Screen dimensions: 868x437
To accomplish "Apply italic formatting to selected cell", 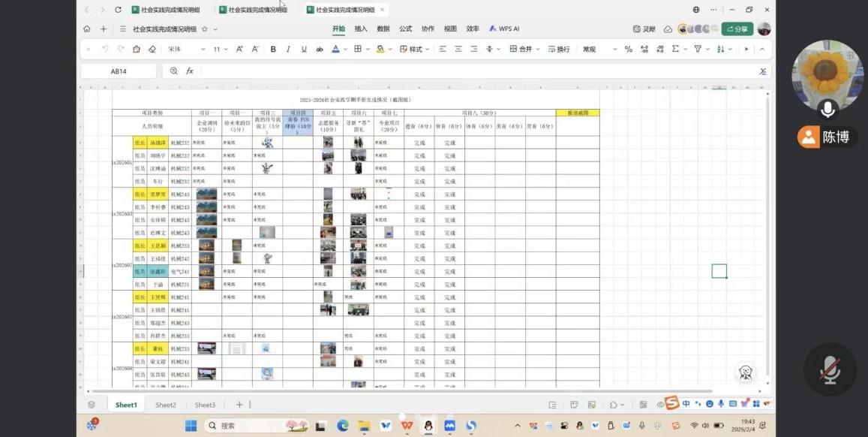I will pos(288,49).
